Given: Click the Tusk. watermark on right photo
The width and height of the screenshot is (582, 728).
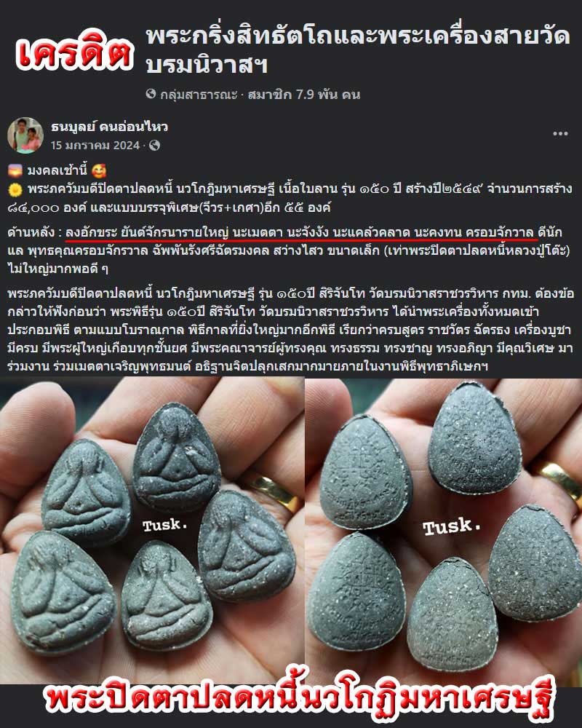Looking at the screenshot, I should pyautogui.click(x=452, y=526).
